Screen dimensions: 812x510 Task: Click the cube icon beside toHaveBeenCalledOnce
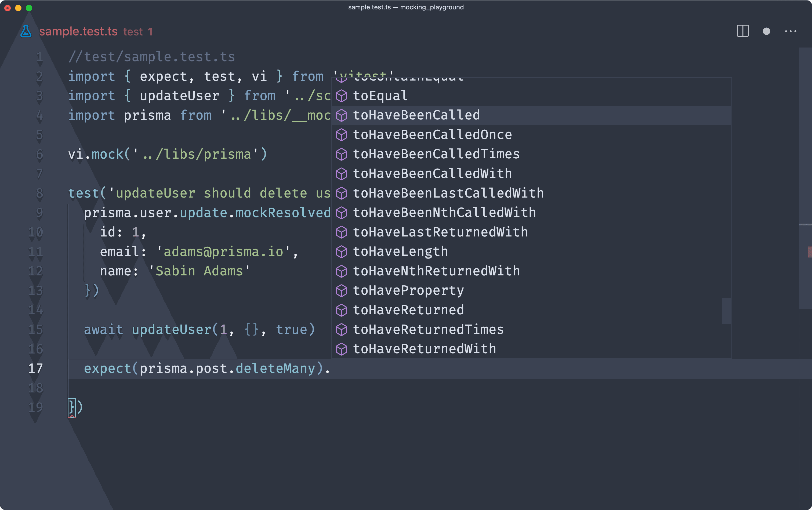tap(342, 134)
